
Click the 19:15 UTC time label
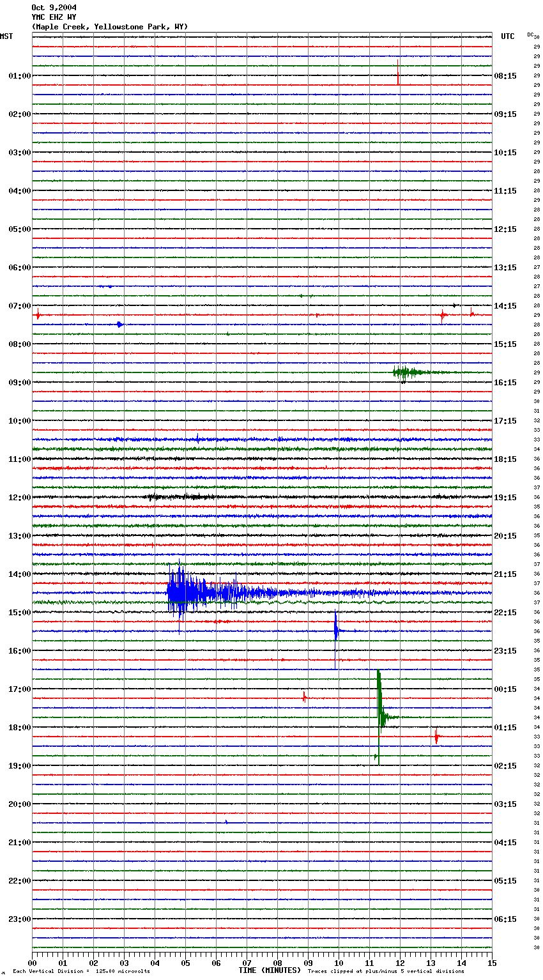point(505,498)
